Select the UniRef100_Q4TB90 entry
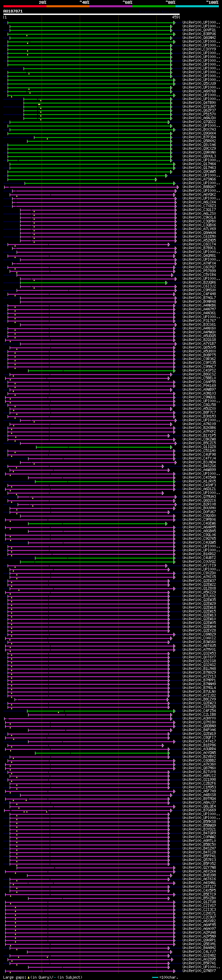This screenshot has height=980, width=222. pyautogui.click(x=199, y=103)
